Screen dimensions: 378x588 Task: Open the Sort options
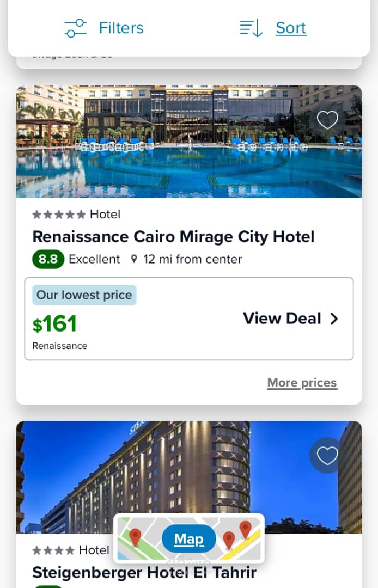291,28
